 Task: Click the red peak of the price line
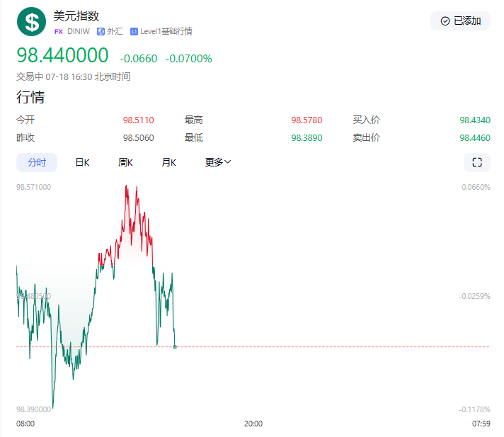(126, 186)
